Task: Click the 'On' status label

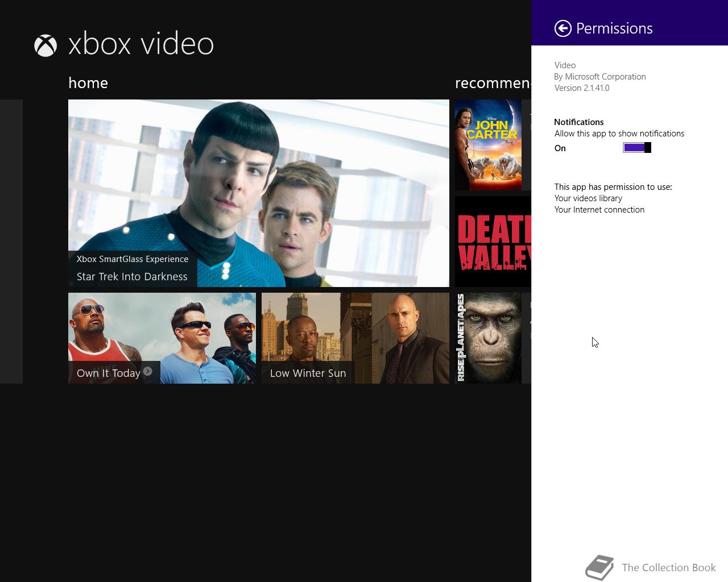Action: point(560,148)
